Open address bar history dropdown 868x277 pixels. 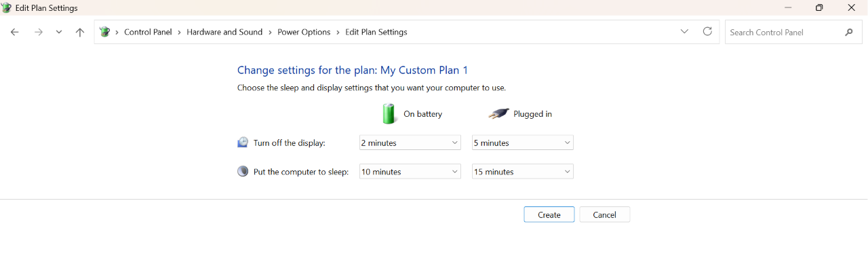pos(684,31)
